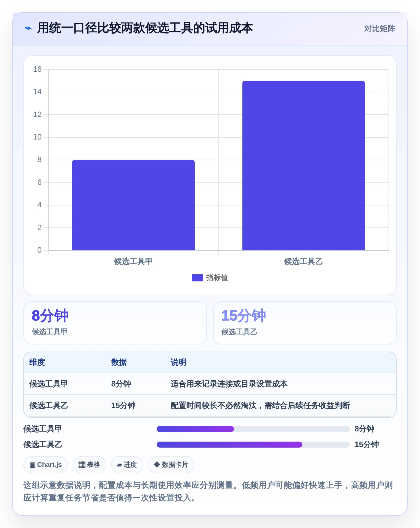The height and width of the screenshot is (528, 420).
Task: Click the 适合用来记录连接或目录设置成本 description
Action: click(229, 384)
